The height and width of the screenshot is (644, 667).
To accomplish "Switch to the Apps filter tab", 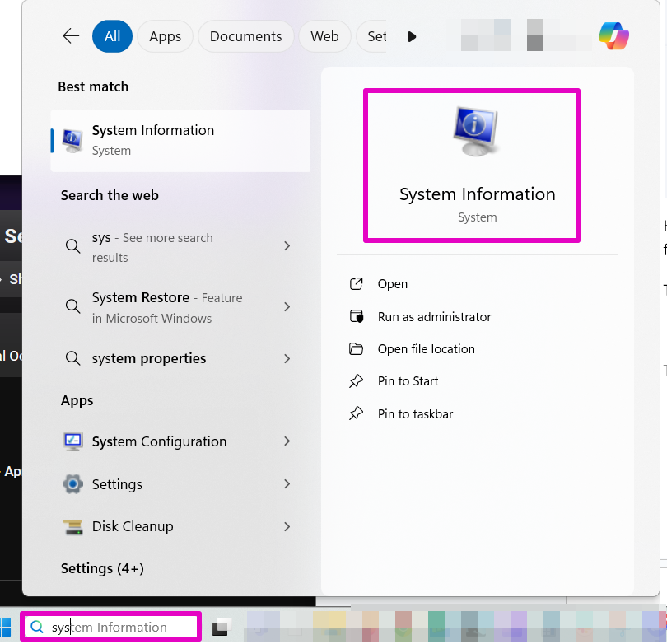I will [x=165, y=36].
